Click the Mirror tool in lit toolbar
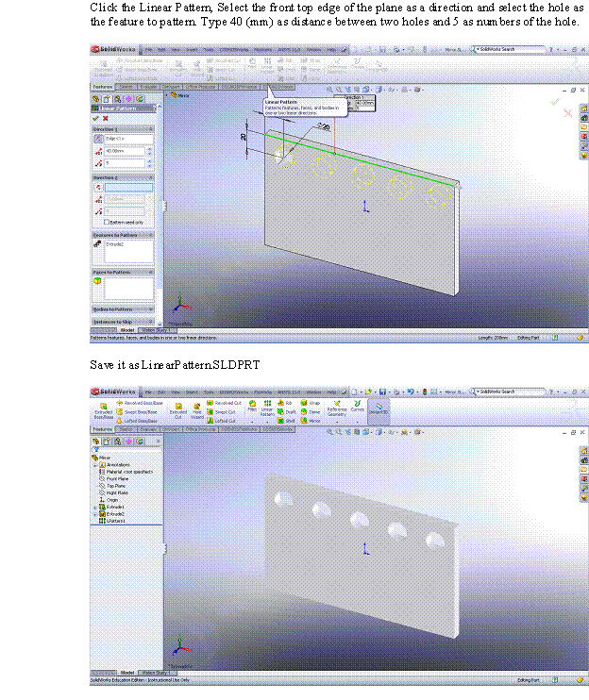Image resolution: width=589 pixels, height=700 pixels. (311, 421)
